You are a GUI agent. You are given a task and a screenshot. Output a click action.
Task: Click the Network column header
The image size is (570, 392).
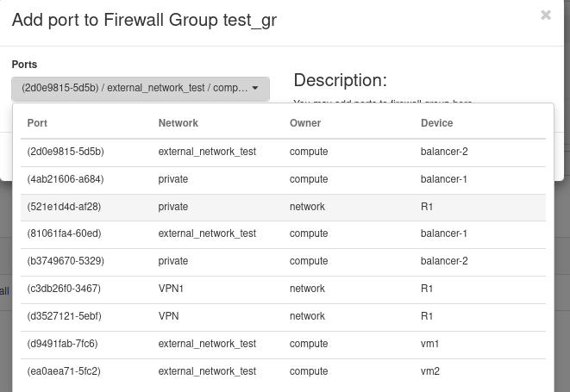pyautogui.click(x=178, y=123)
